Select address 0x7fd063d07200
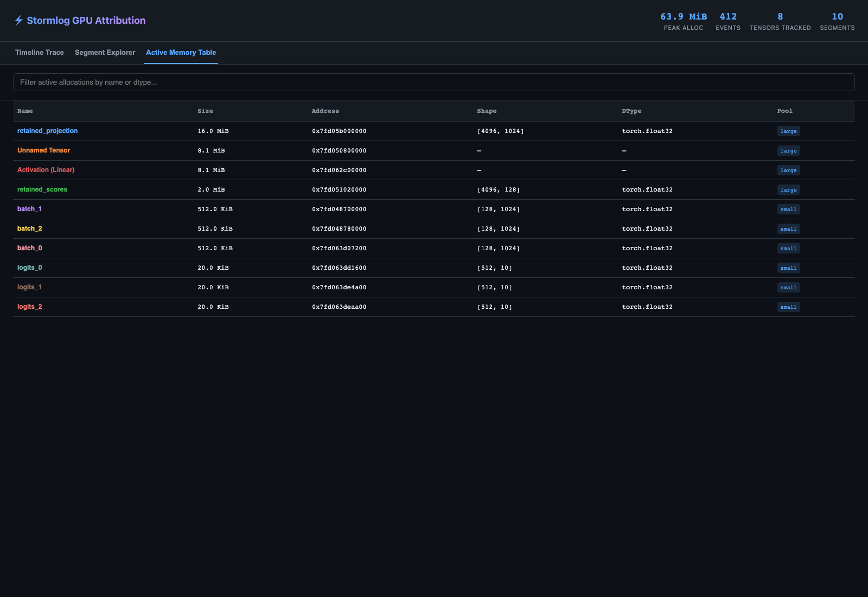This screenshot has width=868, height=597. click(x=339, y=249)
